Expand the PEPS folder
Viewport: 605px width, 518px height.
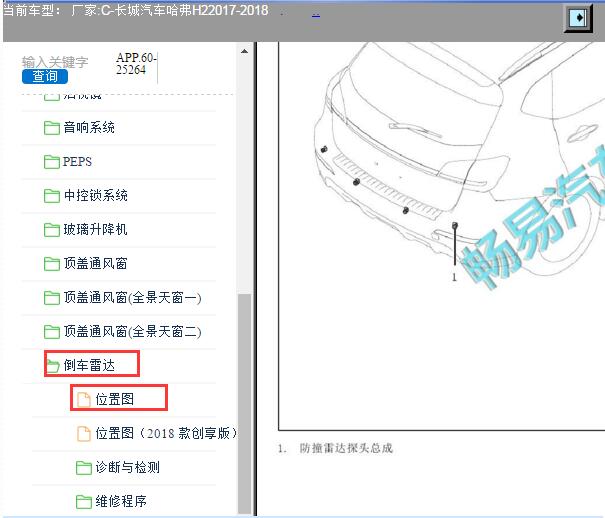77,162
